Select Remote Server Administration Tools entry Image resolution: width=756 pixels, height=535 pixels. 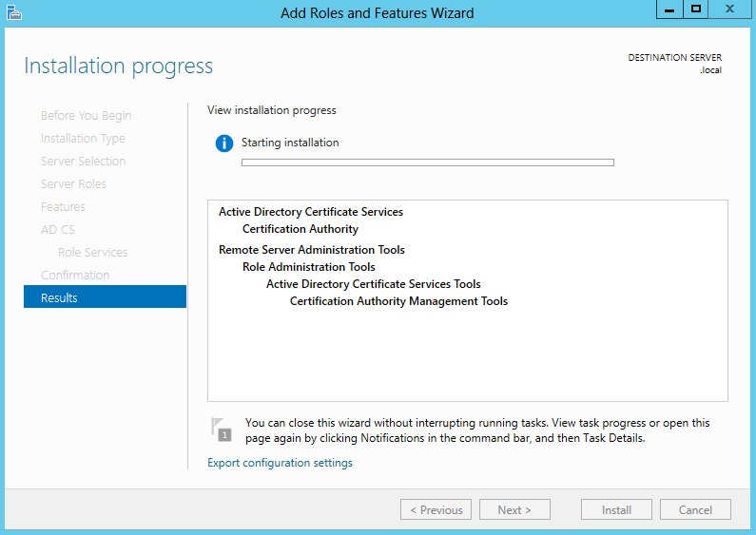point(312,250)
